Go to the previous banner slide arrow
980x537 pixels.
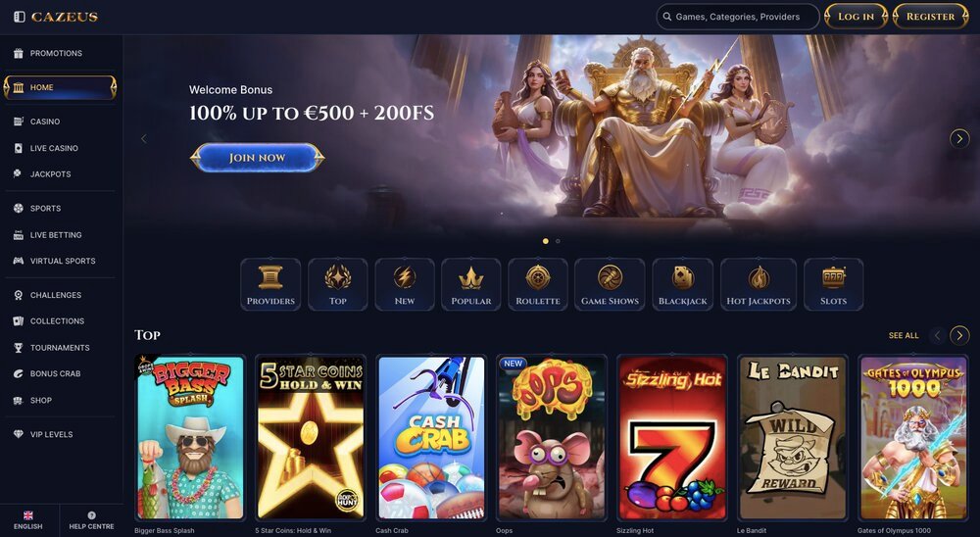[x=144, y=139]
